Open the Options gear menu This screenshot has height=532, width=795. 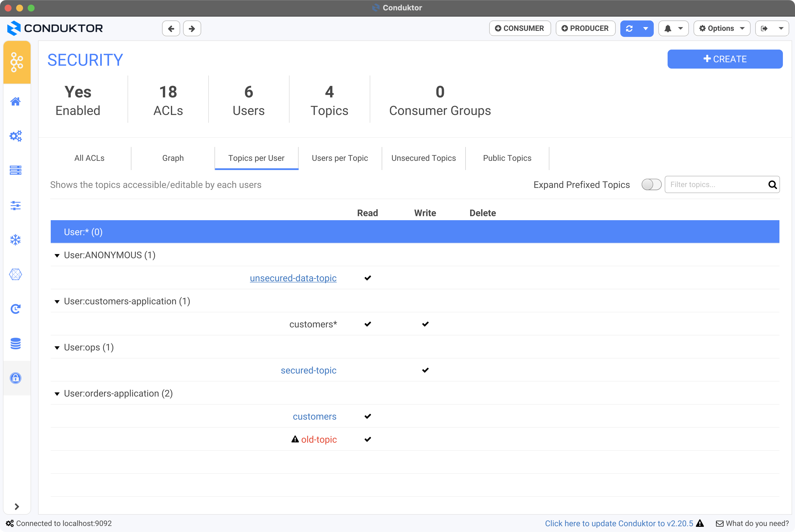click(722, 29)
